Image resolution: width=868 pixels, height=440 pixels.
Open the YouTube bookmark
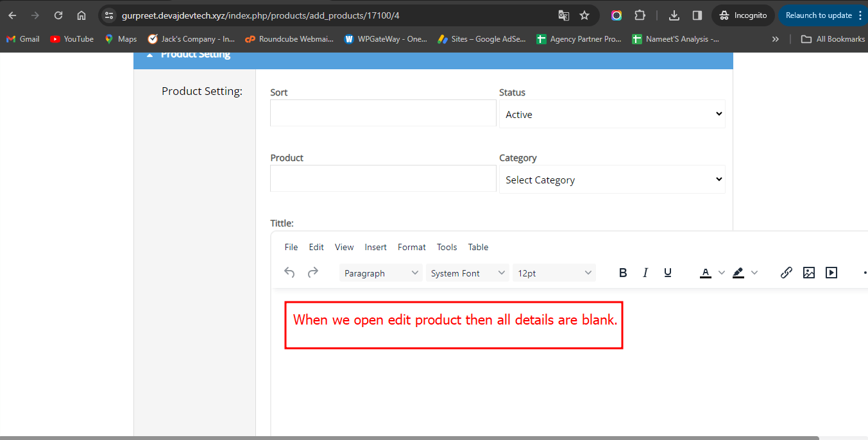click(x=72, y=39)
